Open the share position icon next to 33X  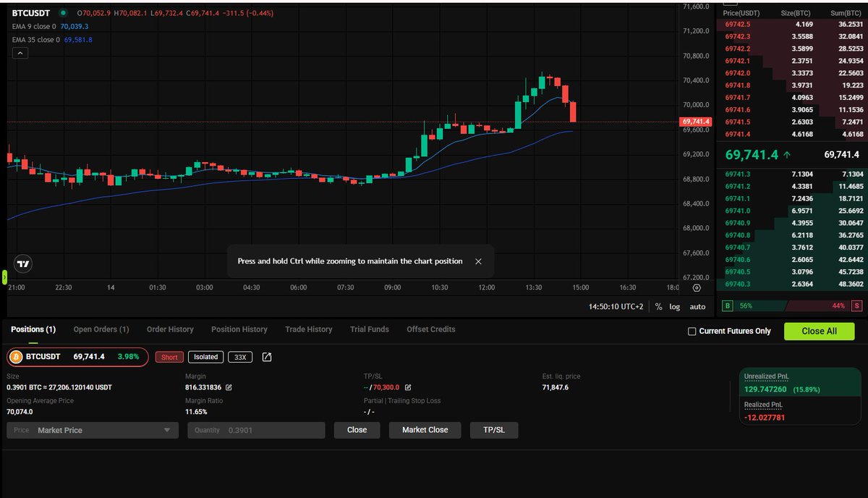[x=267, y=357]
